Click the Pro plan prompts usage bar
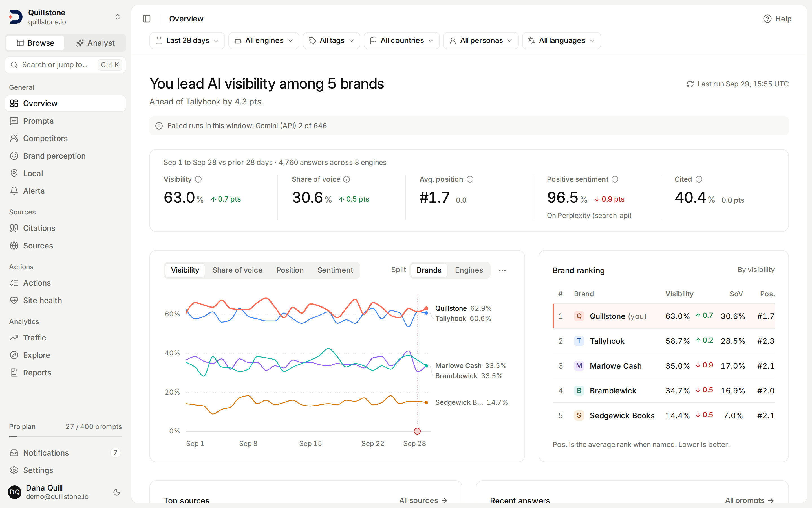The width and height of the screenshot is (812, 508). (x=65, y=436)
